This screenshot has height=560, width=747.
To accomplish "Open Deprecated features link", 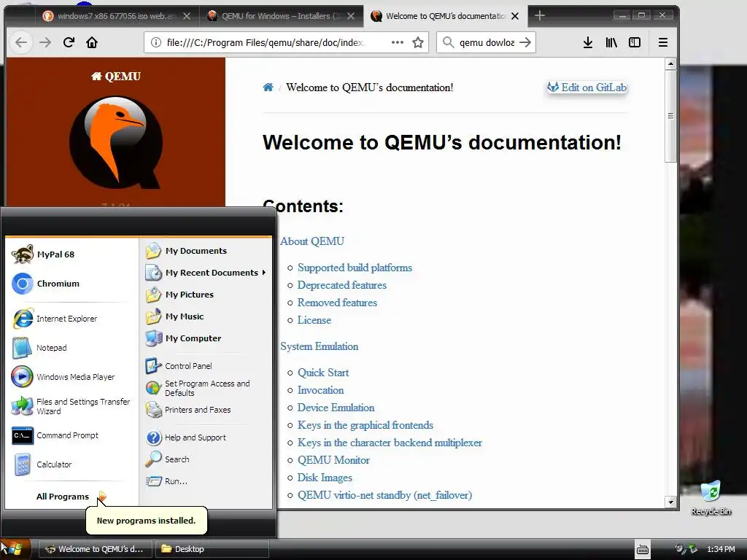I will pos(342,285).
